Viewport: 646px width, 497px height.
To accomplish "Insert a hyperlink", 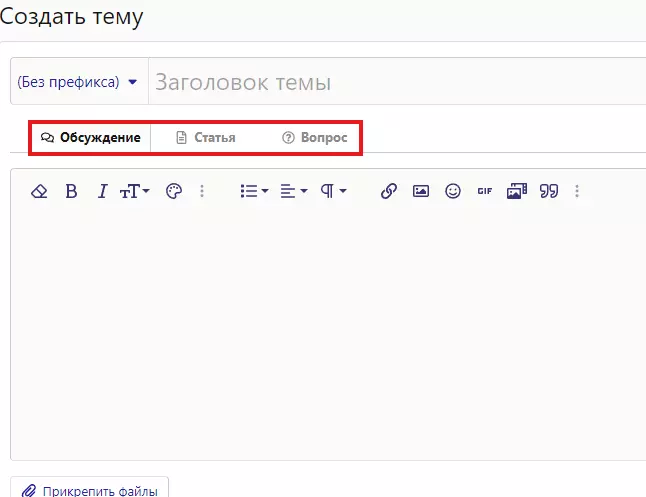I will click(x=389, y=191).
